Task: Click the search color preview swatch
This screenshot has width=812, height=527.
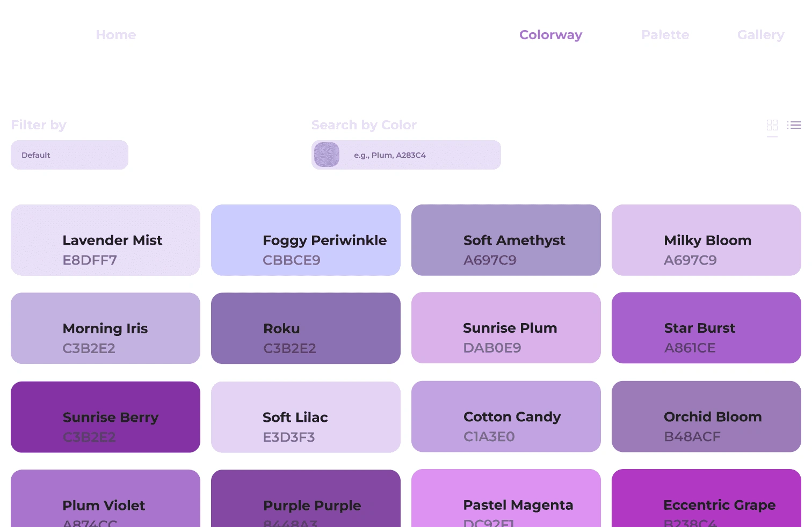Action: pos(327,155)
